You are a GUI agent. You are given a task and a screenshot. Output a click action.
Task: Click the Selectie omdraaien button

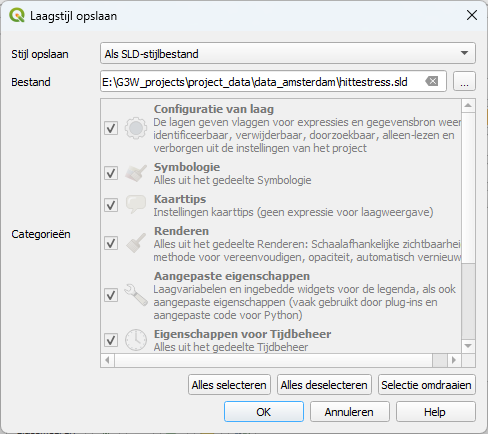pyautogui.click(x=426, y=385)
